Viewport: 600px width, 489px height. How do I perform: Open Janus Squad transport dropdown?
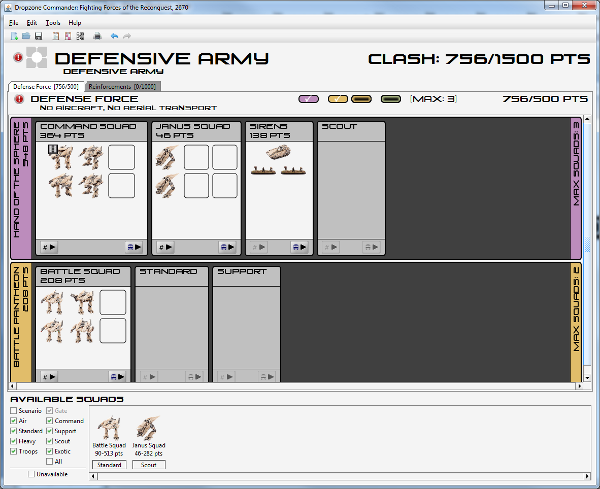227,247
